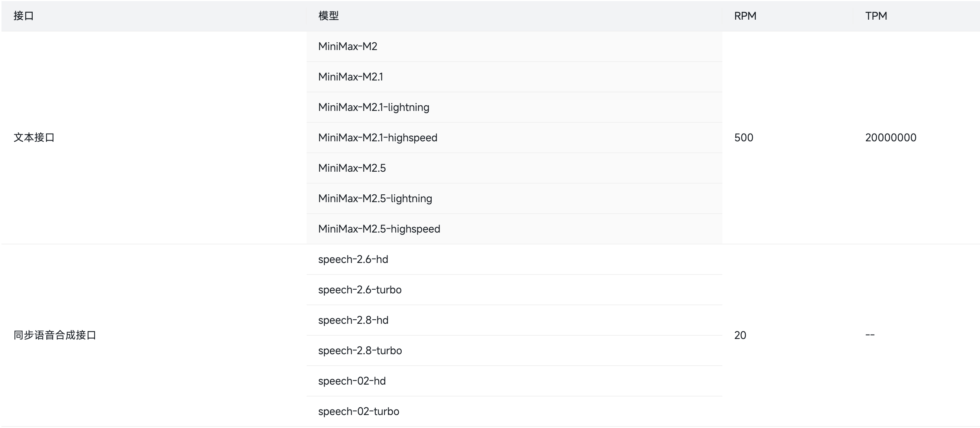This screenshot has width=980, height=428.
Task: Click MiniMax-M2.5-highspeed model entry
Action: tap(514, 229)
